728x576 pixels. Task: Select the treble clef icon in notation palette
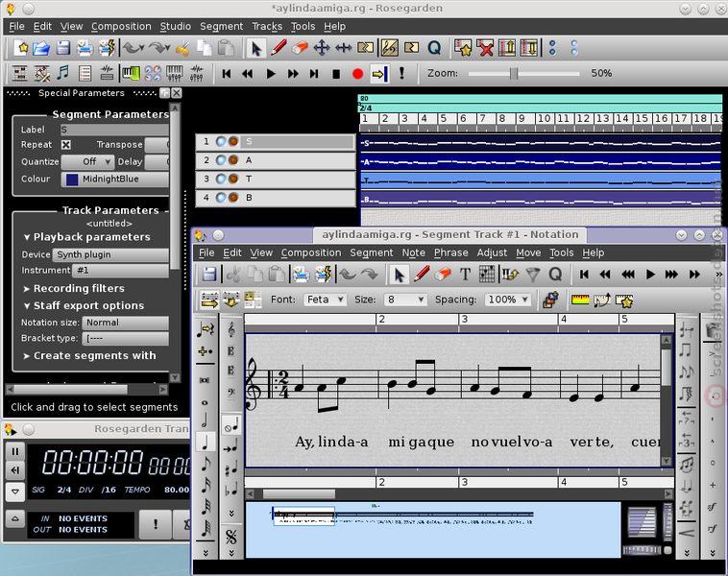(231, 329)
